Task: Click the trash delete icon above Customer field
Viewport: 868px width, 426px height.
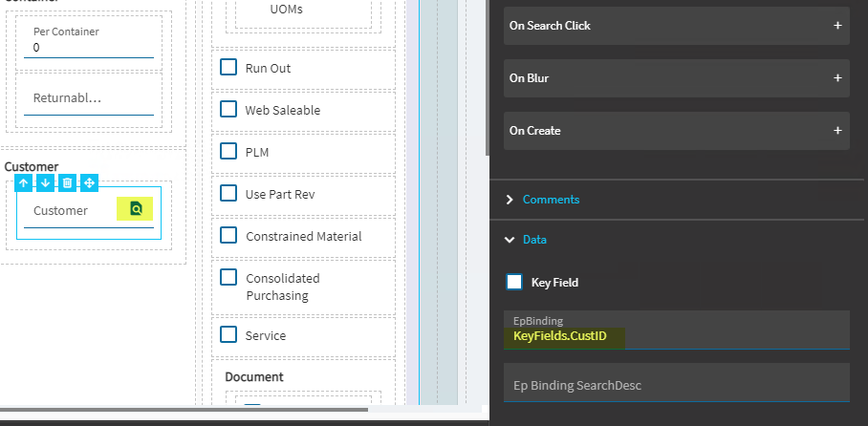Action: (x=67, y=182)
